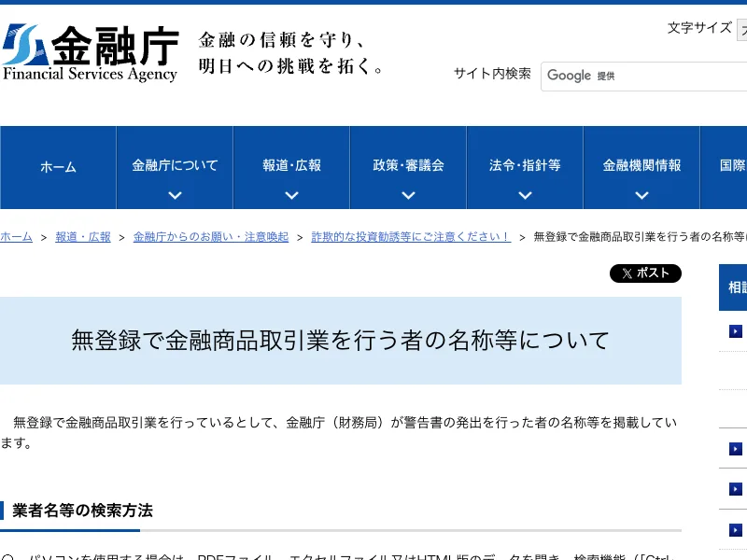Click the Google site search field
The height and width of the screenshot is (560, 747).
[x=644, y=77]
